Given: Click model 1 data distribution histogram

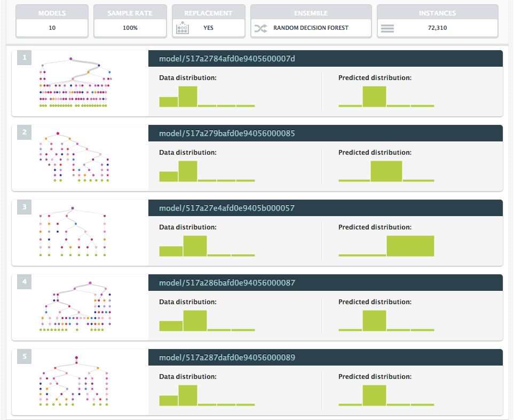Looking at the screenshot, I should point(207,97).
